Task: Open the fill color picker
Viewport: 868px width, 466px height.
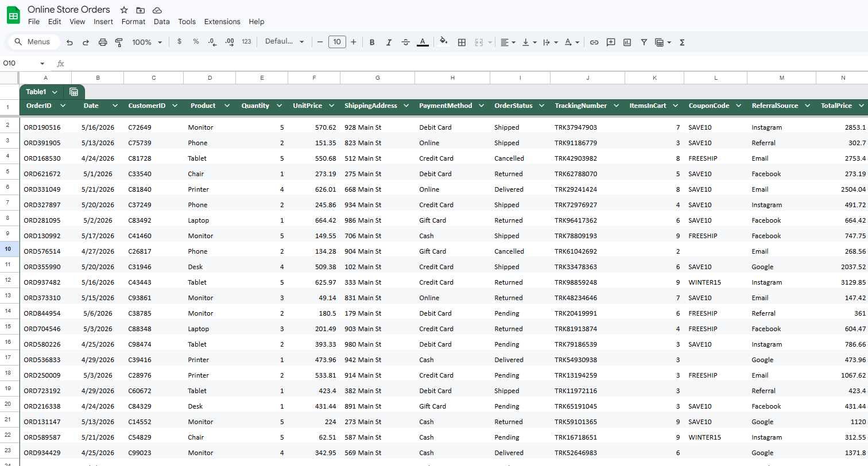Action: 443,42
